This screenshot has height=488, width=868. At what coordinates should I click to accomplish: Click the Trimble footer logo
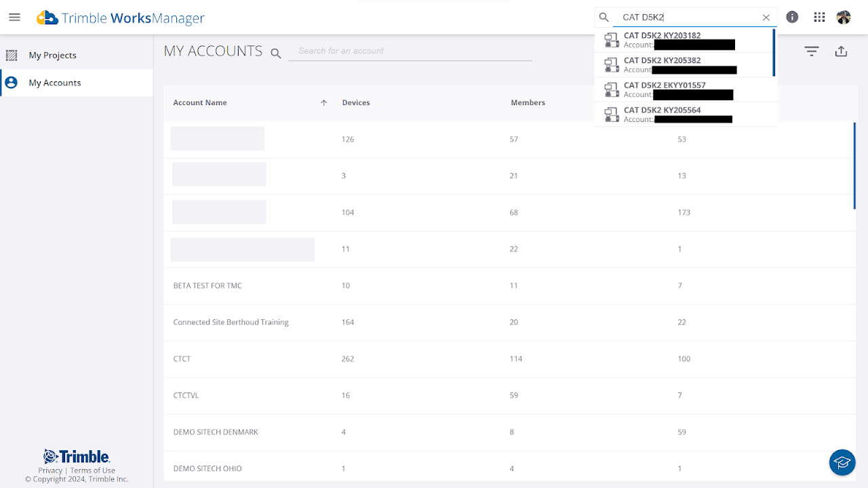77,456
